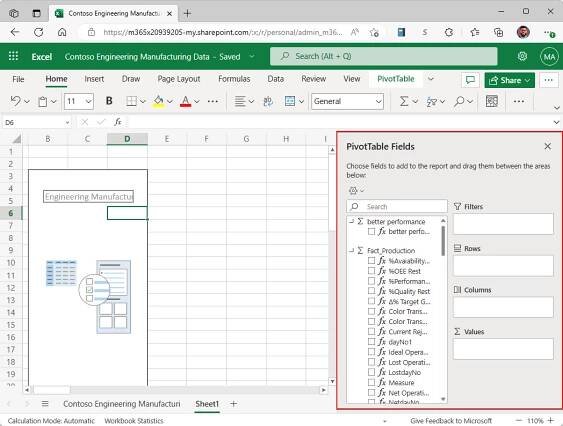The width and height of the screenshot is (563, 426).
Task: Open PivotTable Fields tools gear
Action: pyautogui.click(x=353, y=190)
